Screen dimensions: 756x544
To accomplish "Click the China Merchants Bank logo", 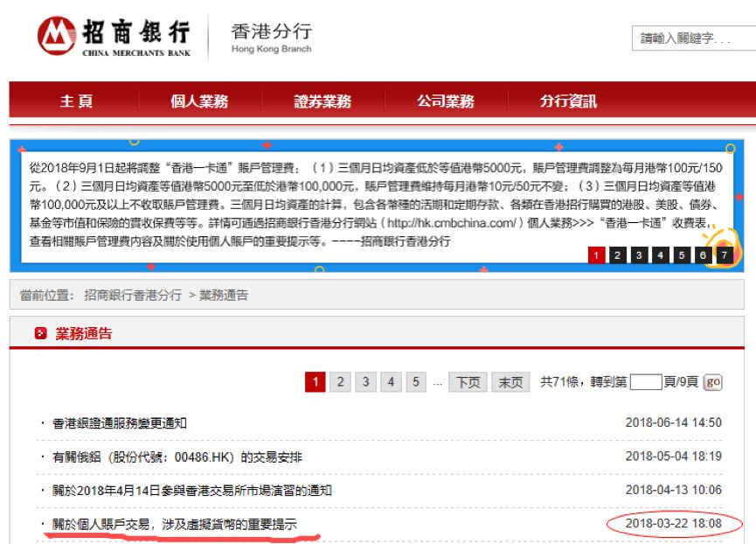I will tap(114, 36).
